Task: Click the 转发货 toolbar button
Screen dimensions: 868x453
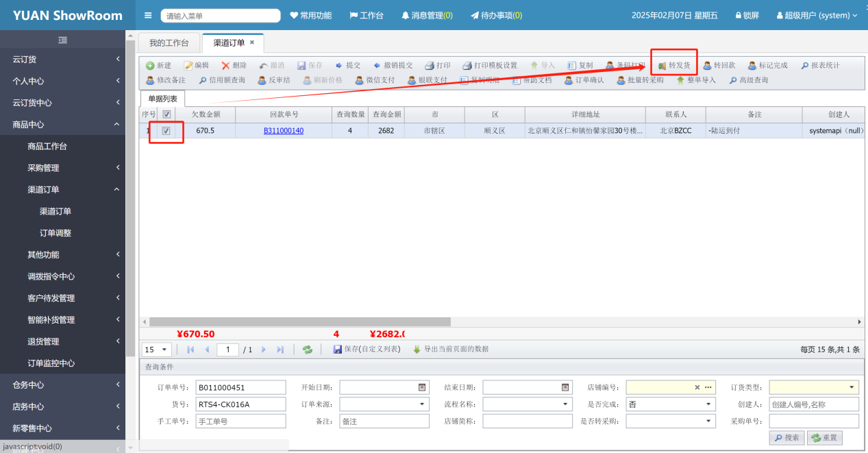Action: pyautogui.click(x=674, y=65)
